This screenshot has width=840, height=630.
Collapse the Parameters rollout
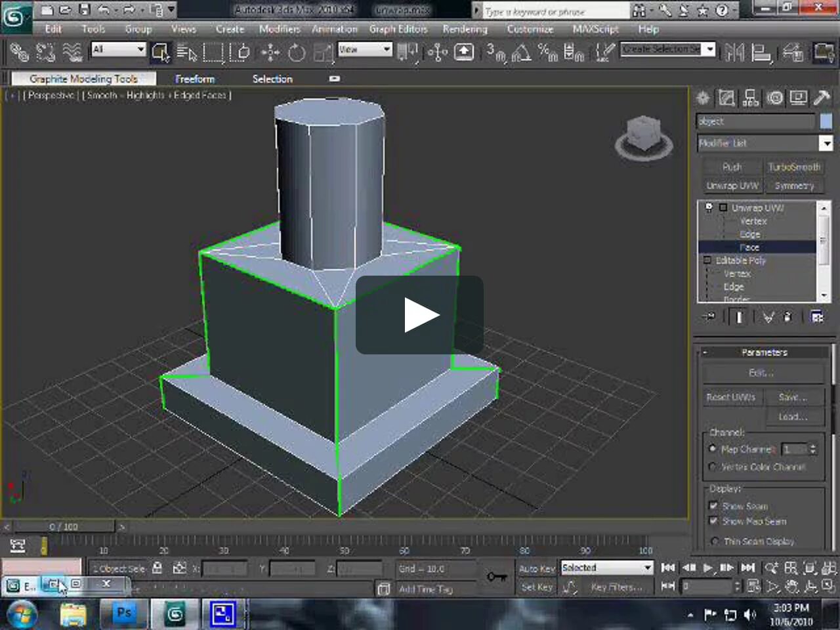click(765, 352)
